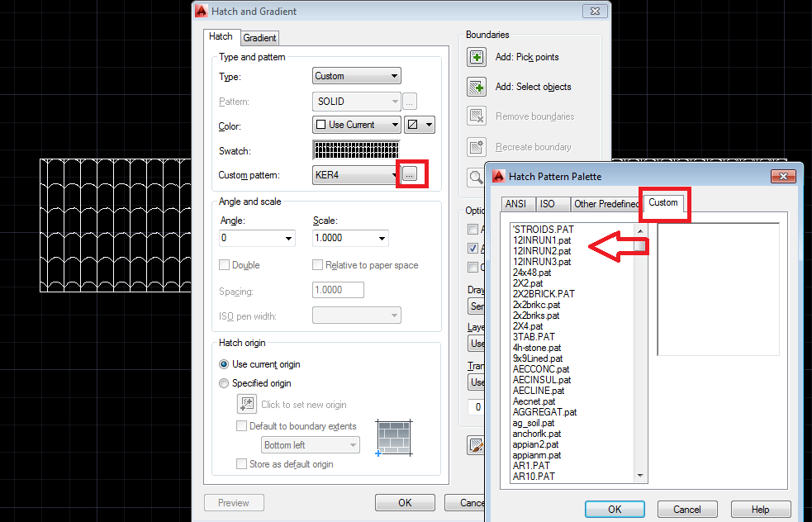Open the ANSI patterns tab
Image resolution: width=812 pixels, height=522 pixels.
point(516,203)
